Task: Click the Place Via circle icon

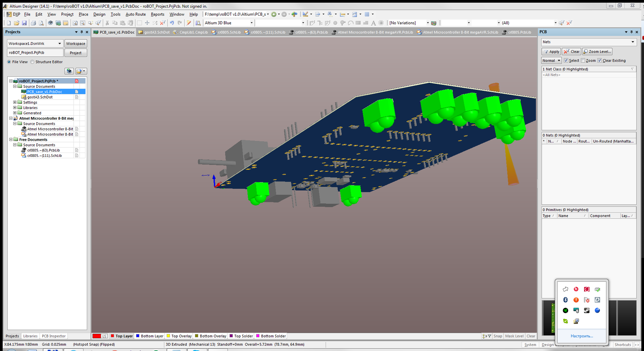Action: pos(335,23)
